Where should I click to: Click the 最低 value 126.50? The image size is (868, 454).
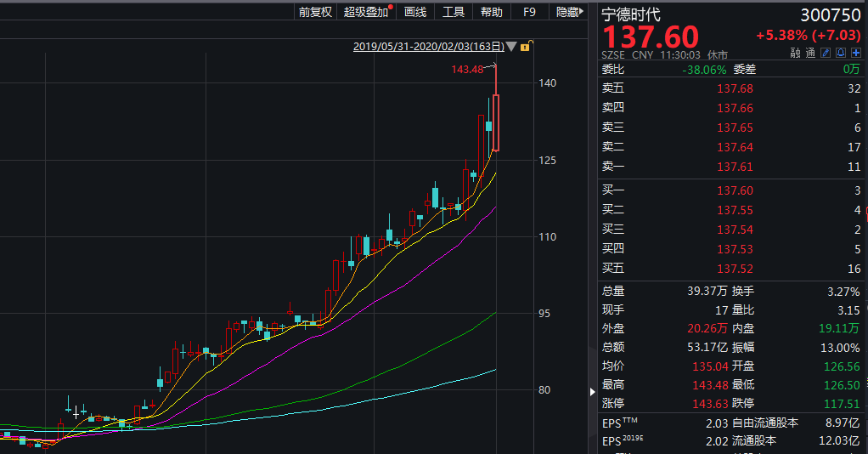pos(842,385)
